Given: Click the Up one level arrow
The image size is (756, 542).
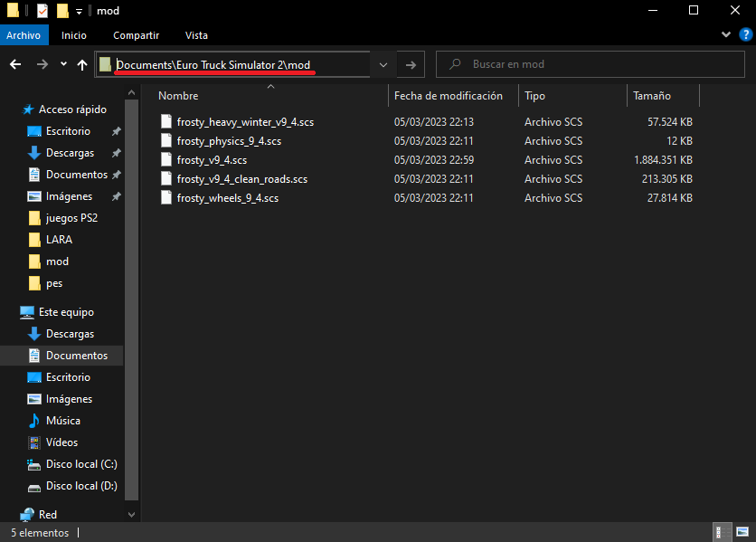Looking at the screenshot, I should 82,64.
